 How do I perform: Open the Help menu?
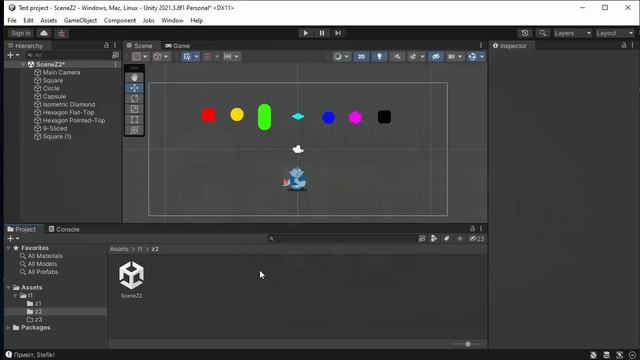[196, 20]
